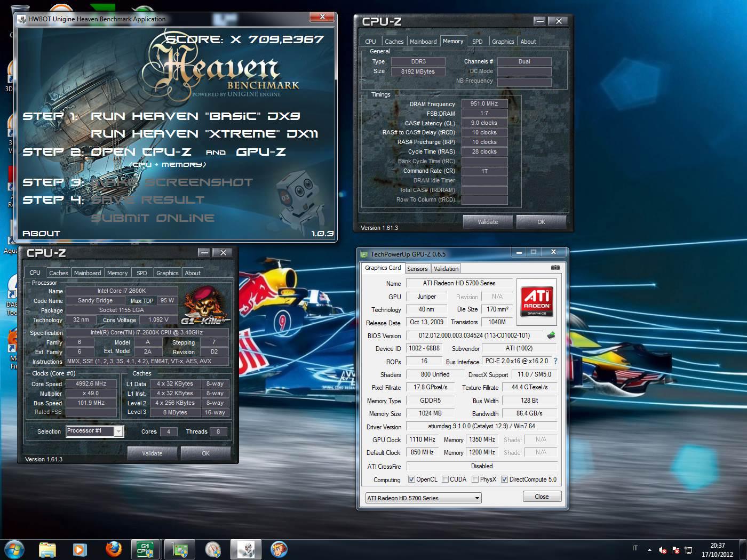Click the G1-Killer skull logo in CPU-Z
Screen dimensions: 747x560
pos(205,305)
